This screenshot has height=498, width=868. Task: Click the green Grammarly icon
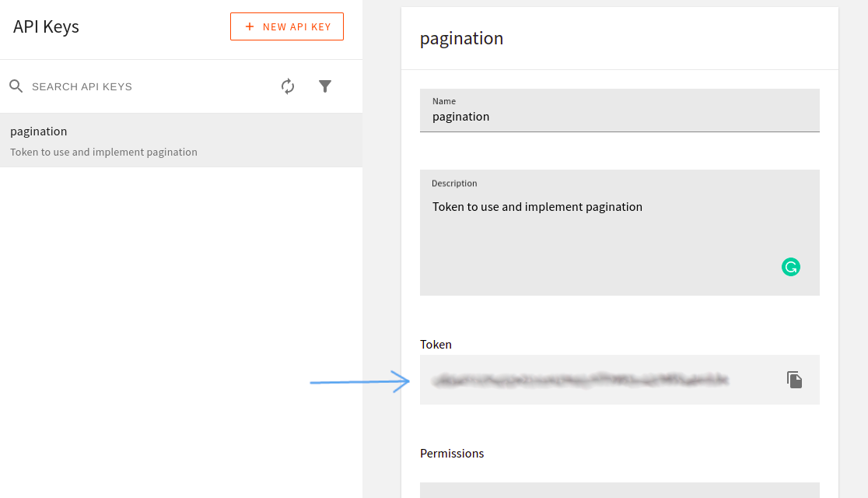[x=791, y=268]
